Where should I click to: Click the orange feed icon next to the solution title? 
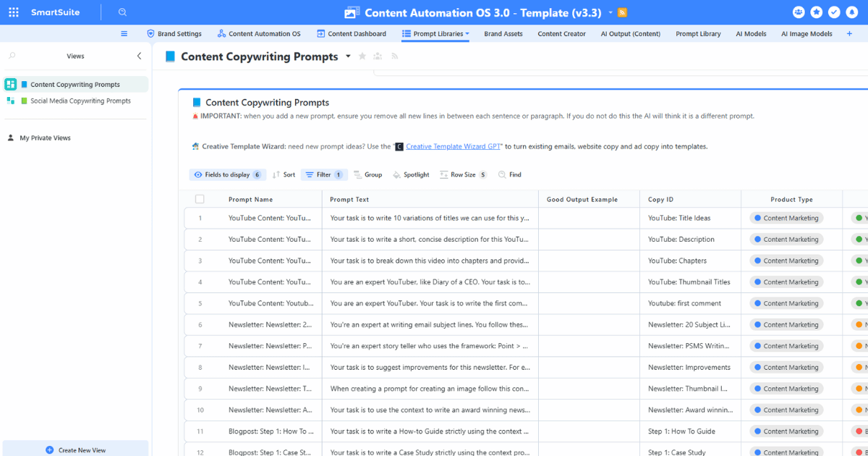622,12
